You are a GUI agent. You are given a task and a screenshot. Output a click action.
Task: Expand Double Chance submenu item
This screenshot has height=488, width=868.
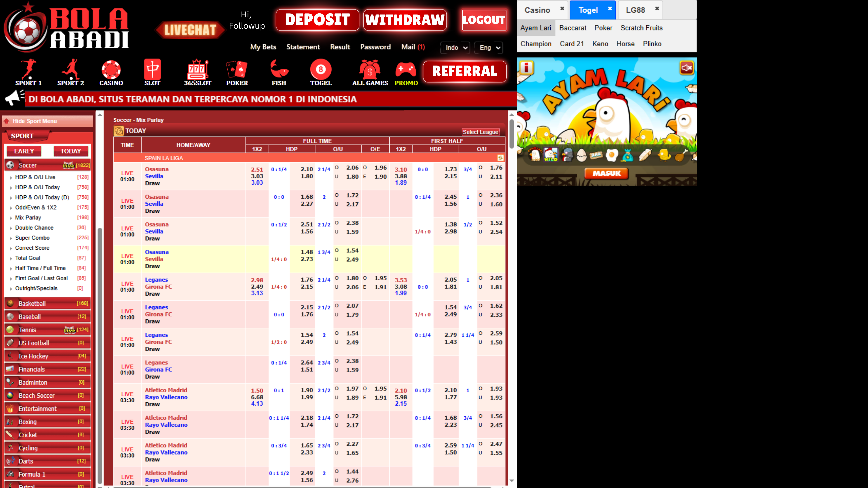tap(34, 228)
